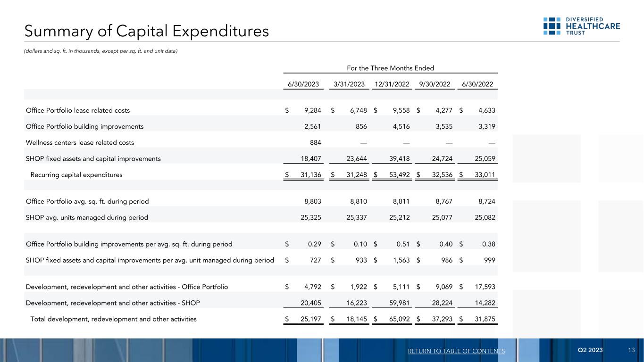Click the Summary of Capital Expenditures title
The image size is (644, 362).
147,31
